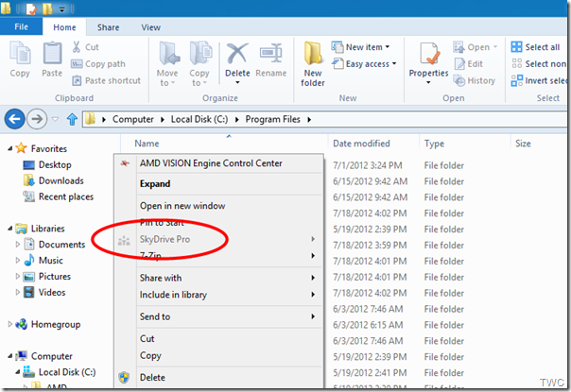Open the Copy to dropdown
The width and height of the screenshot is (571, 392).
pos(199,64)
